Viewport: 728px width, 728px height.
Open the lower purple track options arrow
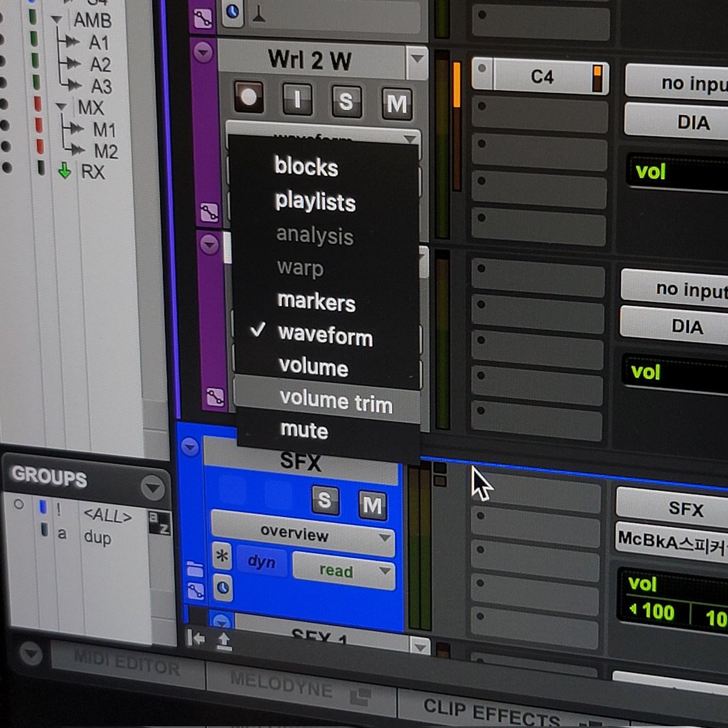(209, 244)
